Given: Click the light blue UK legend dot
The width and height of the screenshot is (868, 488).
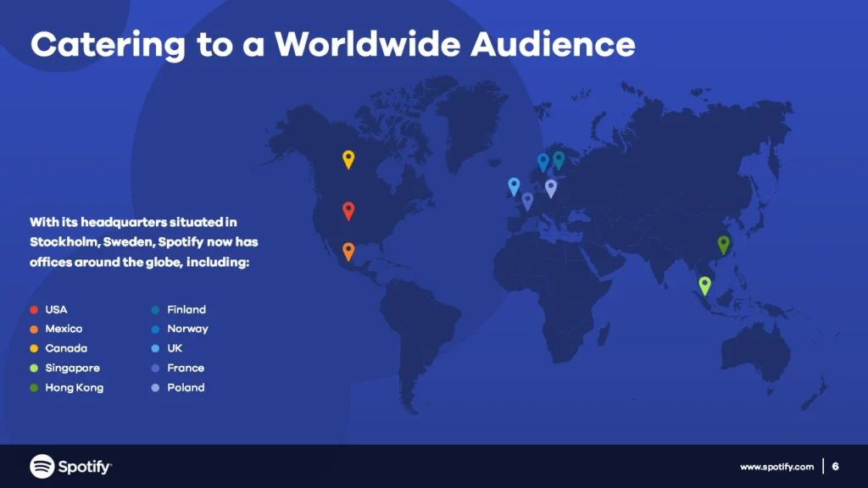Looking at the screenshot, I should pyautogui.click(x=156, y=348).
